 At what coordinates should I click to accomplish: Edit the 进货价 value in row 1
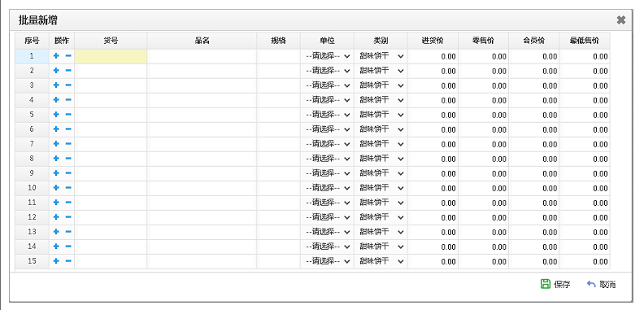pos(433,56)
